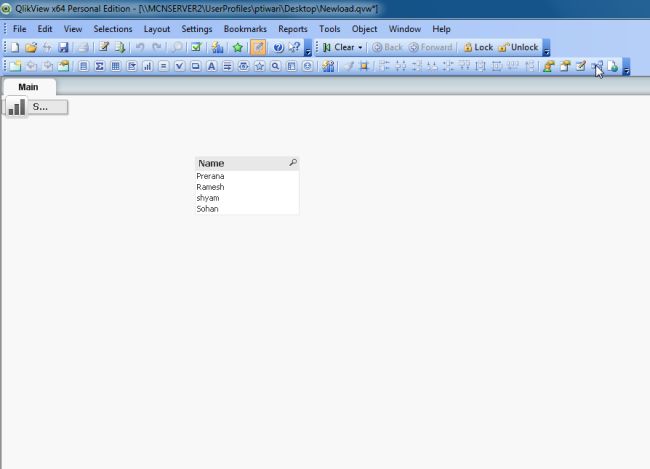Open the standard toolbar overflow options arrow
Viewport: 650px width, 469px height.
(x=308, y=48)
